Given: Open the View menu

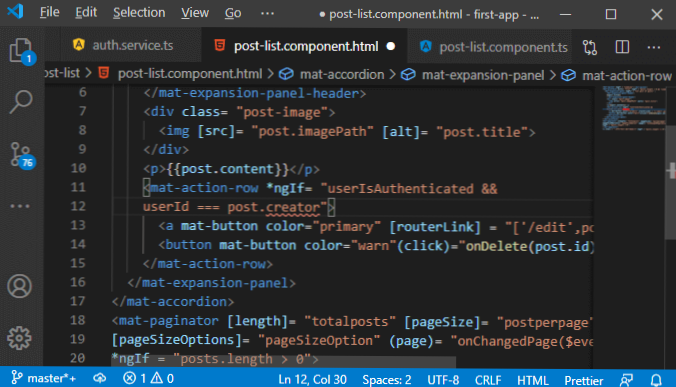Looking at the screenshot, I should pyautogui.click(x=195, y=12).
